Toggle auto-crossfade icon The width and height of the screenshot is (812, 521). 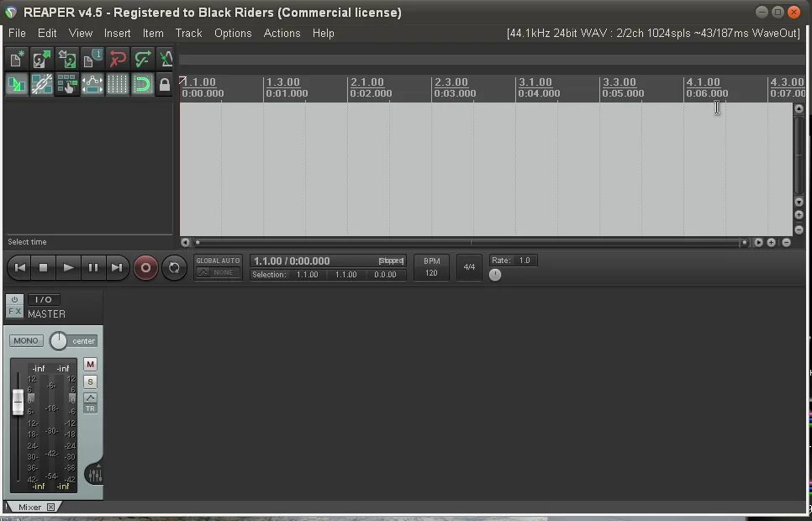tap(17, 84)
